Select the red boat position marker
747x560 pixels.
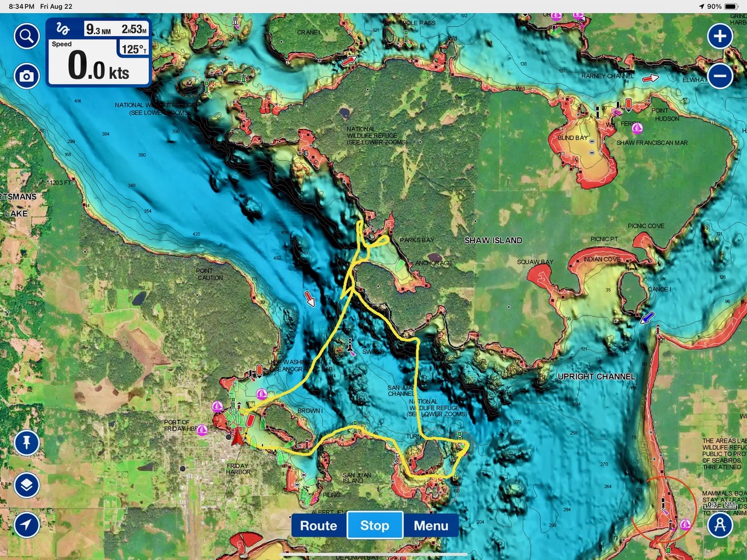[236, 437]
